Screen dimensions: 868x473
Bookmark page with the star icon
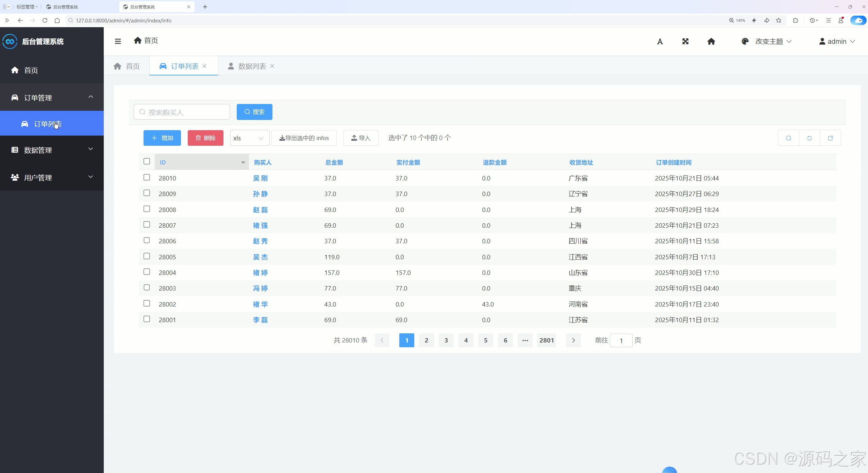[x=779, y=20]
